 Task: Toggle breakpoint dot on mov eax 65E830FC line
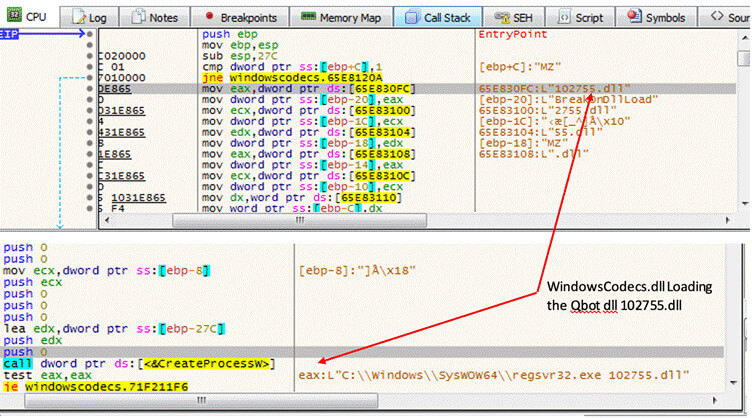pyautogui.click(x=89, y=89)
